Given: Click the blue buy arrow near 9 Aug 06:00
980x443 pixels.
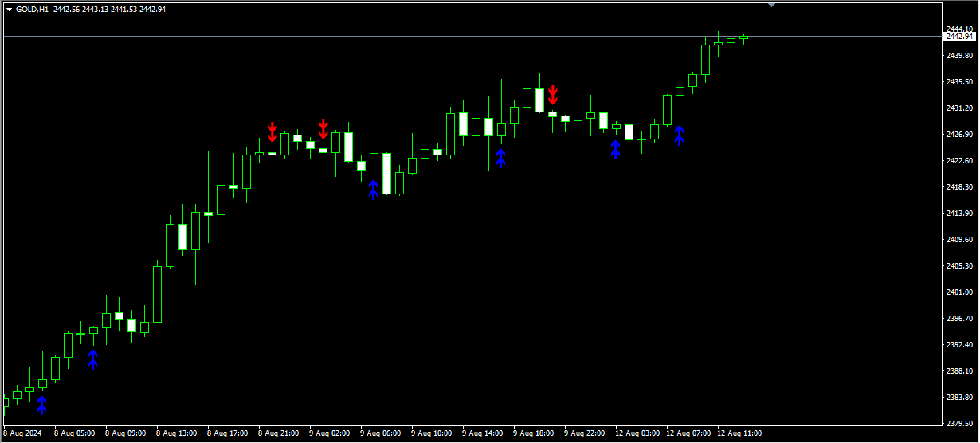Looking at the screenshot, I should click(374, 190).
